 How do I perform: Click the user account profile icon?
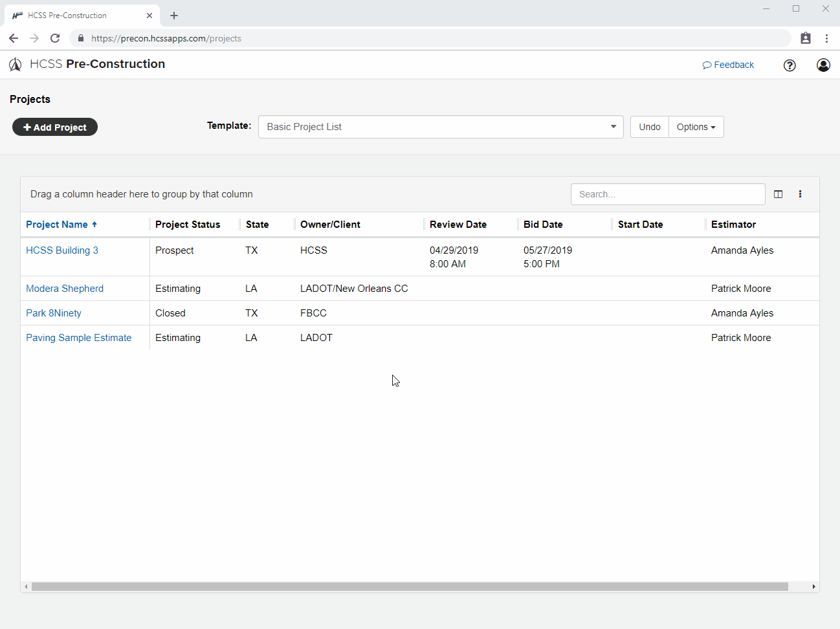click(x=823, y=65)
